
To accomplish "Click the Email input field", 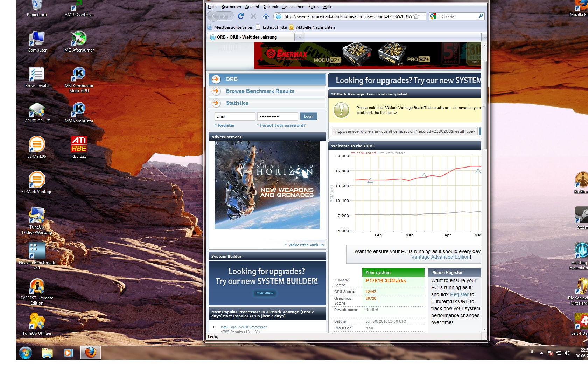I will [234, 116].
